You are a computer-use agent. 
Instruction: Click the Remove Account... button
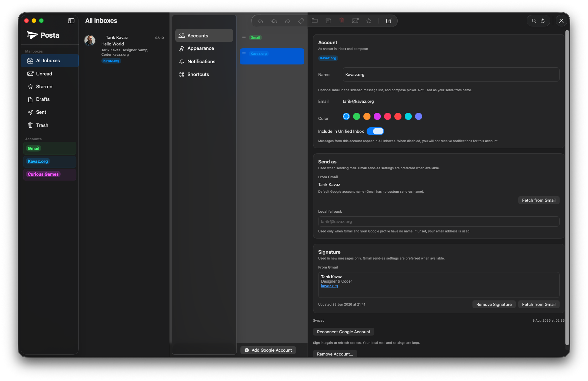point(335,354)
